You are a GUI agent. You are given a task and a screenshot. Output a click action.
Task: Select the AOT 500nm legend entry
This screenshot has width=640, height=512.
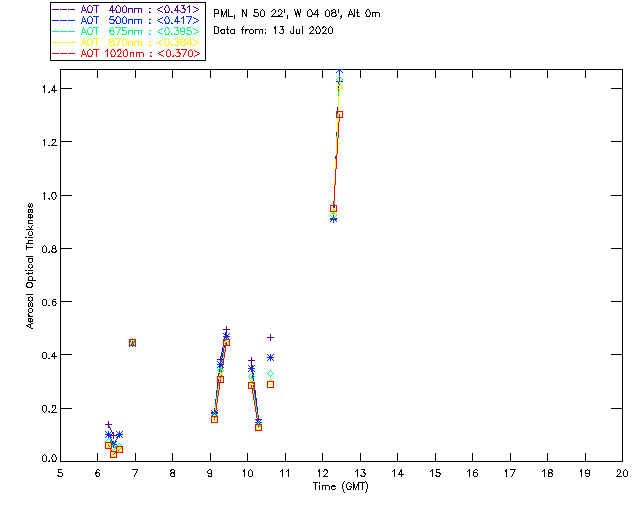[126, 20]
